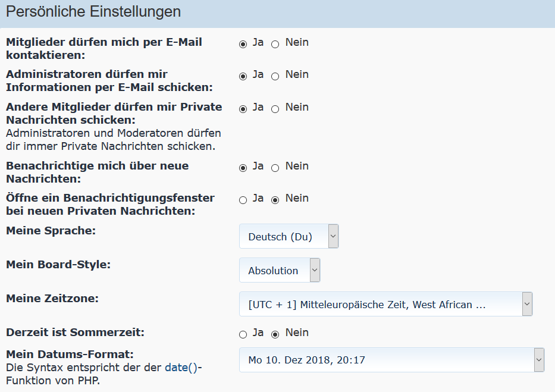The image size is (555, 392).
Task: Choose Nein for receiving Private Nachrichten
Action: click(275, 109)
